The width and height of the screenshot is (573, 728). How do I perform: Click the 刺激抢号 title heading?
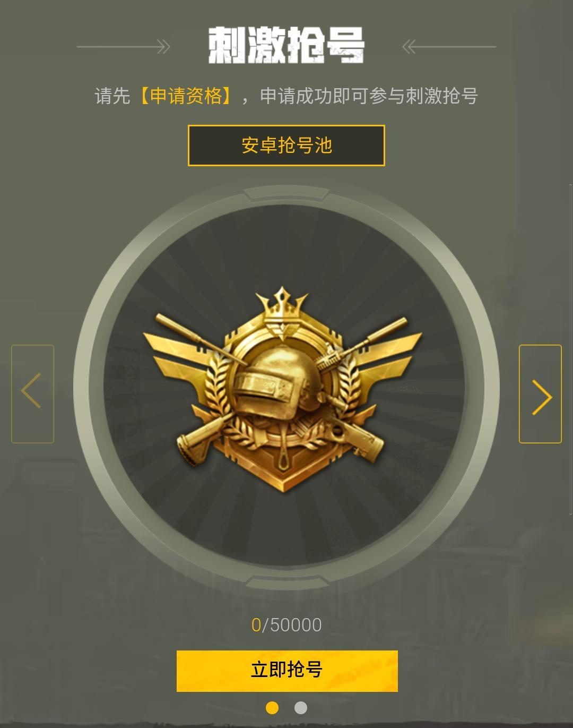pyautogui.click(x=286, y=46)
